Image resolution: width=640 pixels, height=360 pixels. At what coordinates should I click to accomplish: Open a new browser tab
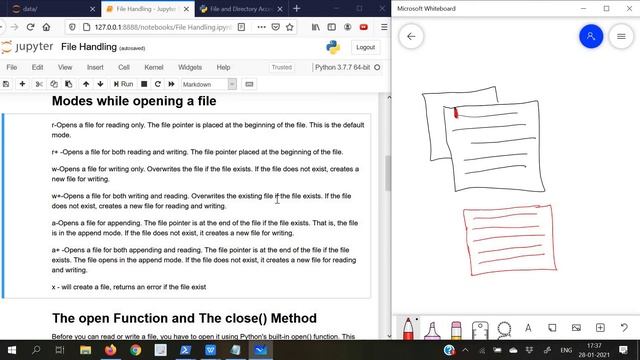point(297,8)
